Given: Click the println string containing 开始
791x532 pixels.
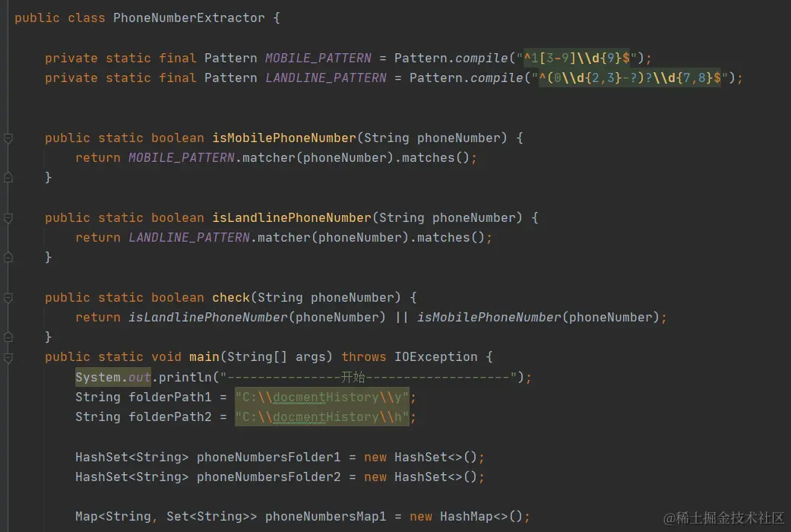Looking at the screenshot, I should (369, 377).
